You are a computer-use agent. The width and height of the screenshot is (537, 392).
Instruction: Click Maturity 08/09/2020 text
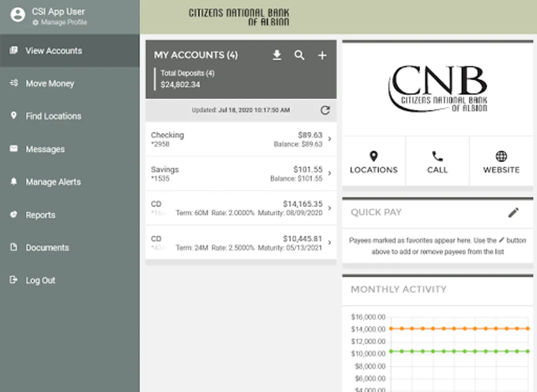tap(290, 213)
